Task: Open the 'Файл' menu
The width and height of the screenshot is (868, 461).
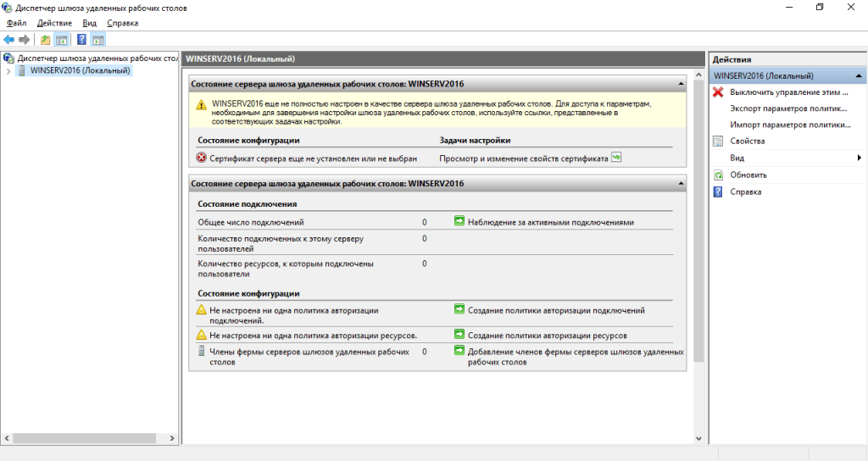Action: tap(17, 23)
